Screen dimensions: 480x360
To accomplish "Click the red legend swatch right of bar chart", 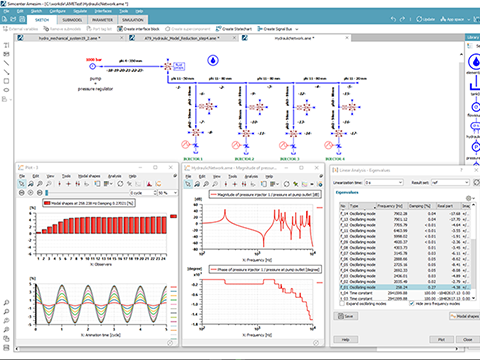I will click(173, 216).
